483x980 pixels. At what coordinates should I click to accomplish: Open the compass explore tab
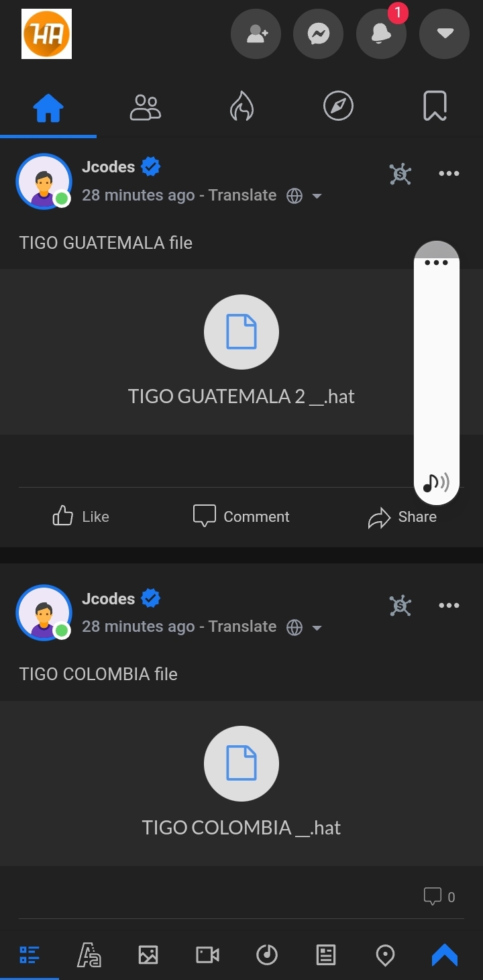(338, 107)
